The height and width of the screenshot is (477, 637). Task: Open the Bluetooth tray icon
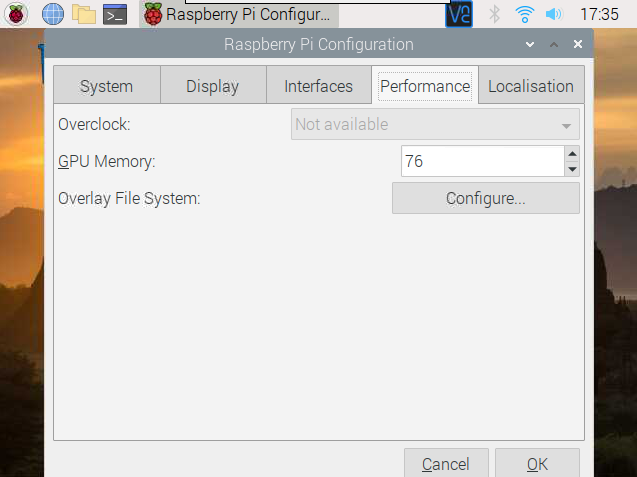494,15
